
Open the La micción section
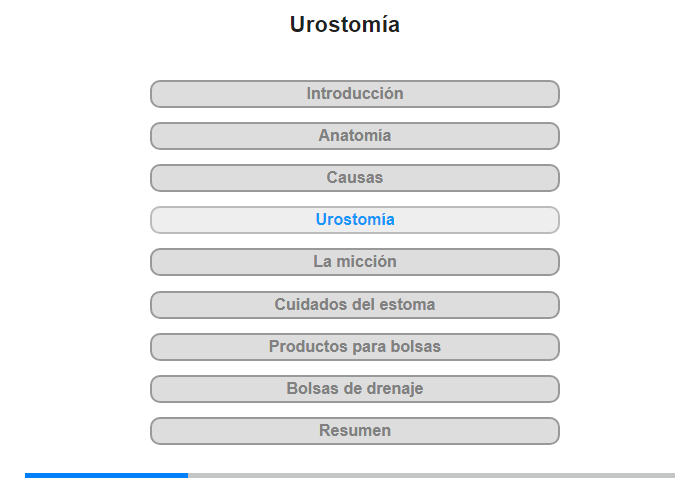(x=354, y=262)
